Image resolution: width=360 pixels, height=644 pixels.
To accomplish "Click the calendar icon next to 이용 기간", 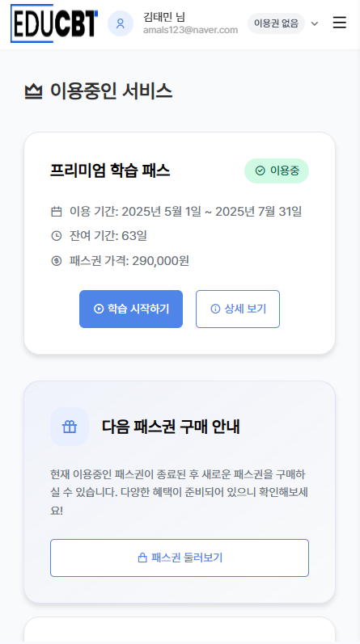I will click(57, 212).
